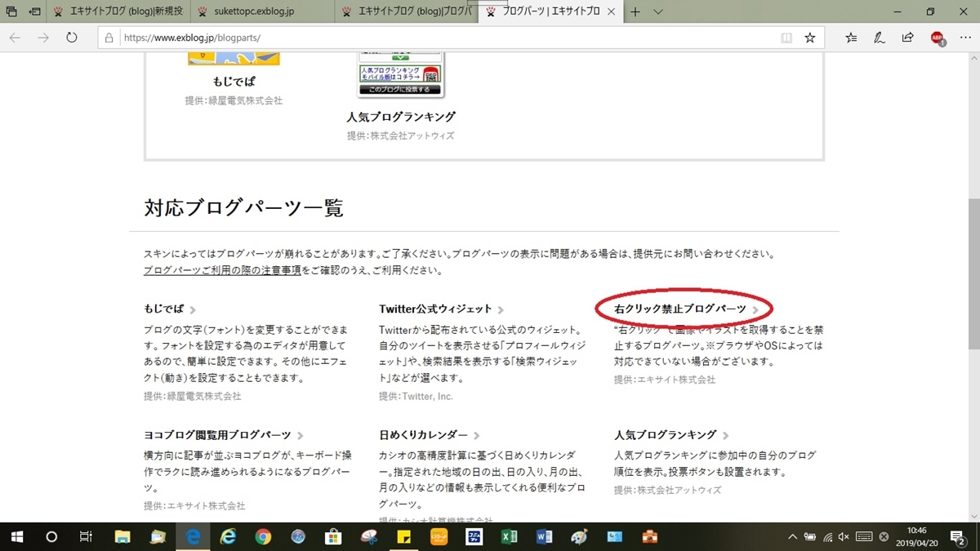
Task: Open Microsoft Store from taskbar
Action: pos(333,536)
